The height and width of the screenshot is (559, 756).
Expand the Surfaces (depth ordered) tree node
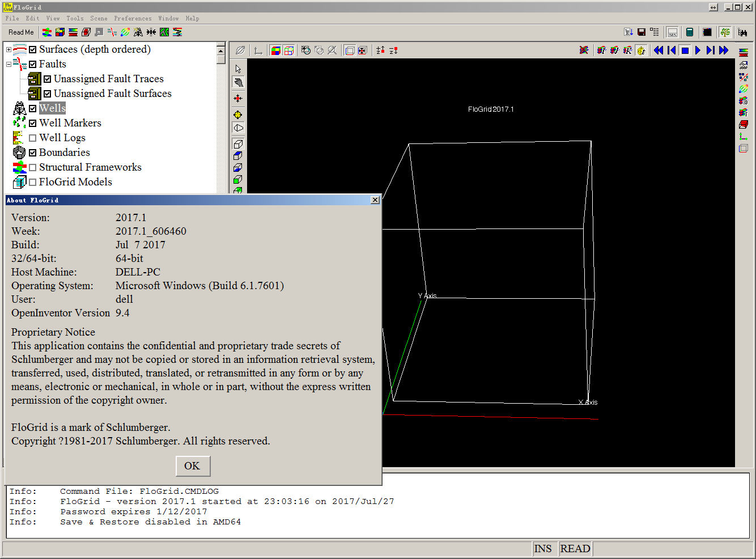(9, 49)
